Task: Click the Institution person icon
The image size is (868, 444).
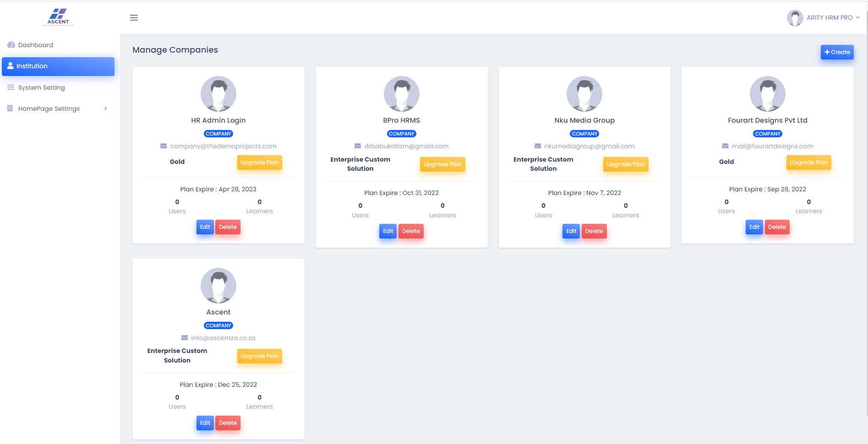Action: click(10, 66)
